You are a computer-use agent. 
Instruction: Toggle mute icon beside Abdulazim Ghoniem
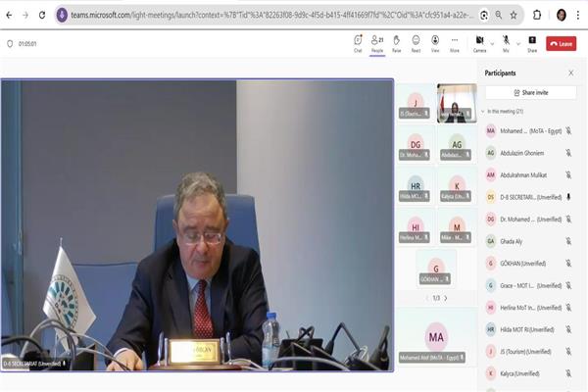click(568, 153)
